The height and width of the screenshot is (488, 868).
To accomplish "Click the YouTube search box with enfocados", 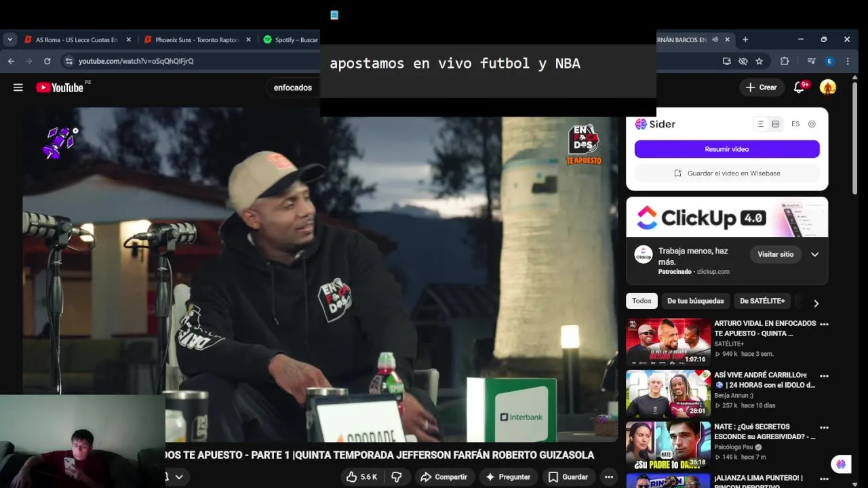I will [x=293, y=87].
